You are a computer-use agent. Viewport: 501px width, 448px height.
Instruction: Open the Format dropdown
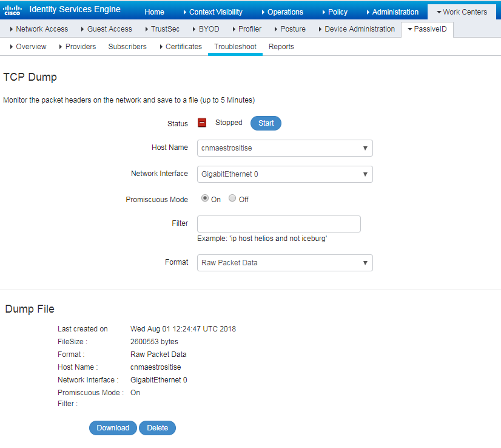click(284, 263)
